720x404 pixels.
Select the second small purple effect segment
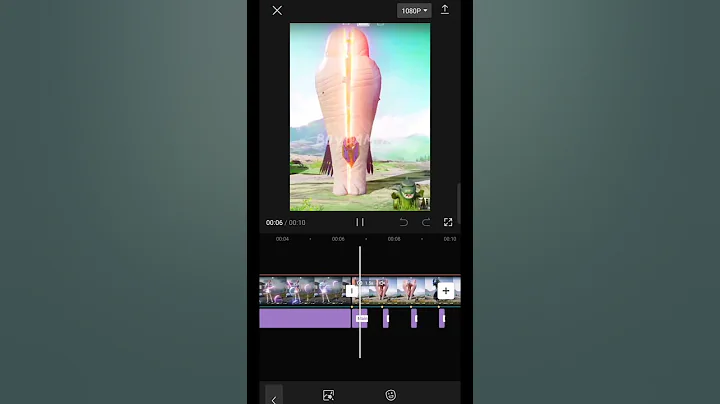(x=386, y=318)
